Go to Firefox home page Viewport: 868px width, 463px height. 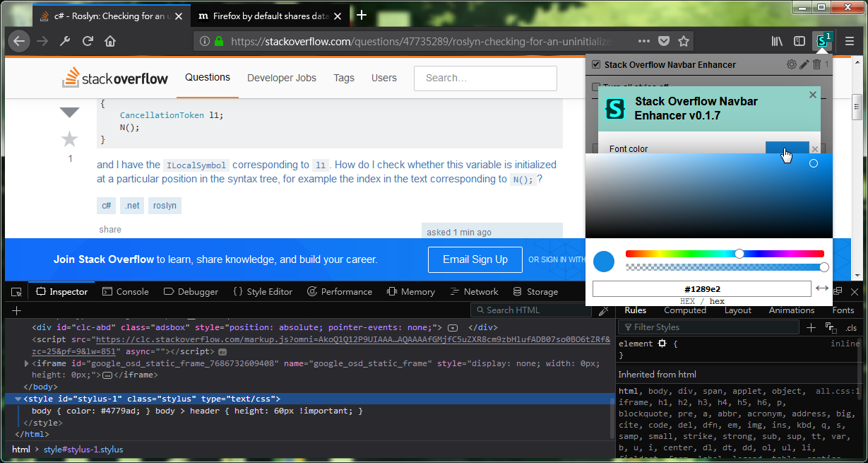110,41
